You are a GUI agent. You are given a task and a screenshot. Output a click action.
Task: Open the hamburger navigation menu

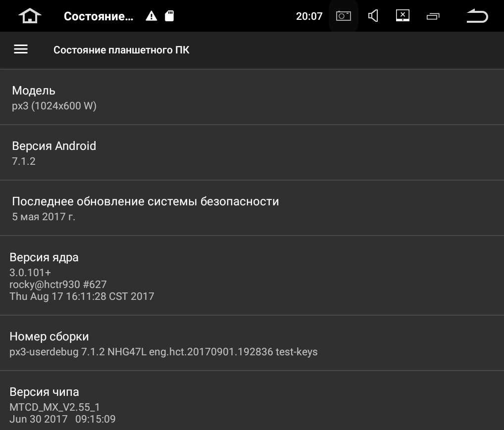pyautogui.click(x=21, y=49)
